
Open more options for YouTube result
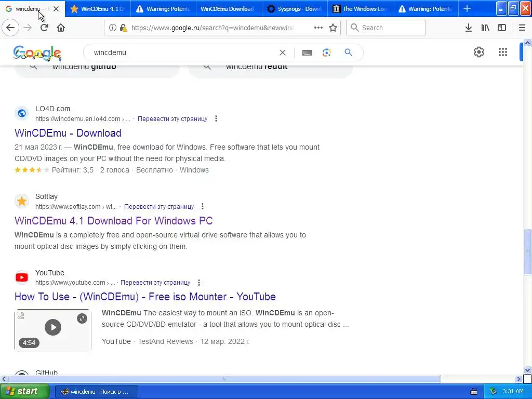coord(199,282)
